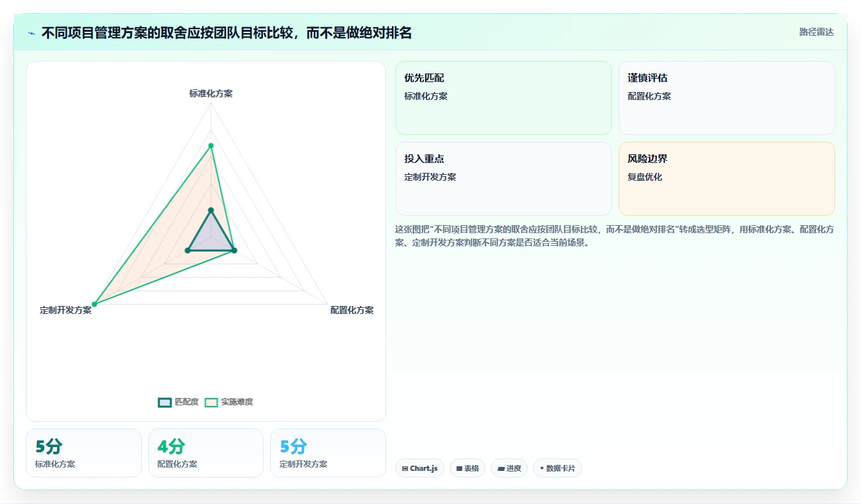The width and height of the screenshot is (861, 504).
Task: Click 实施难度 data point at 定制开发方案 vertex
Action: 94,304
